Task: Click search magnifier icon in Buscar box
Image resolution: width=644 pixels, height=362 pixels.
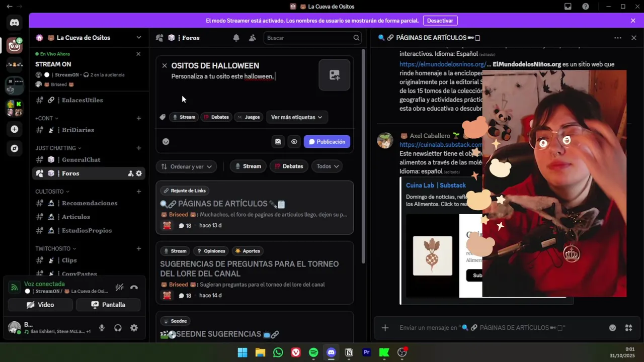Action: pyautogui.click(x=356, y=38)
